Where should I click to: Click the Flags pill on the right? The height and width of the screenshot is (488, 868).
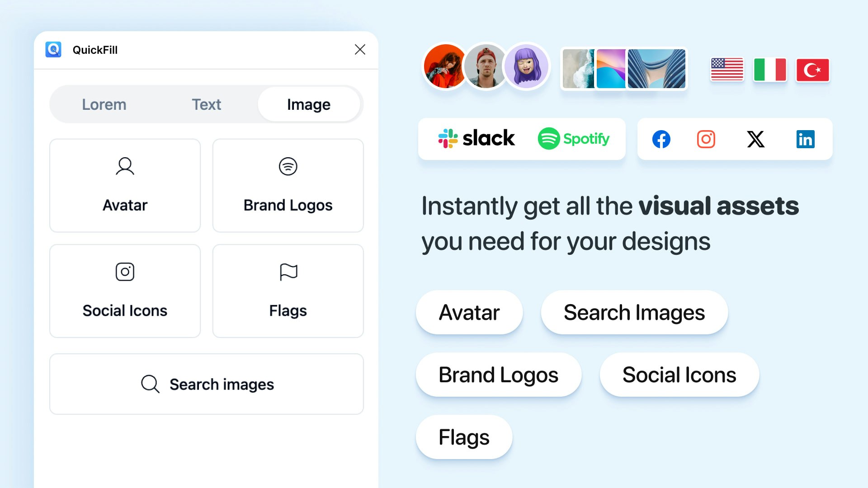(464, 437)
